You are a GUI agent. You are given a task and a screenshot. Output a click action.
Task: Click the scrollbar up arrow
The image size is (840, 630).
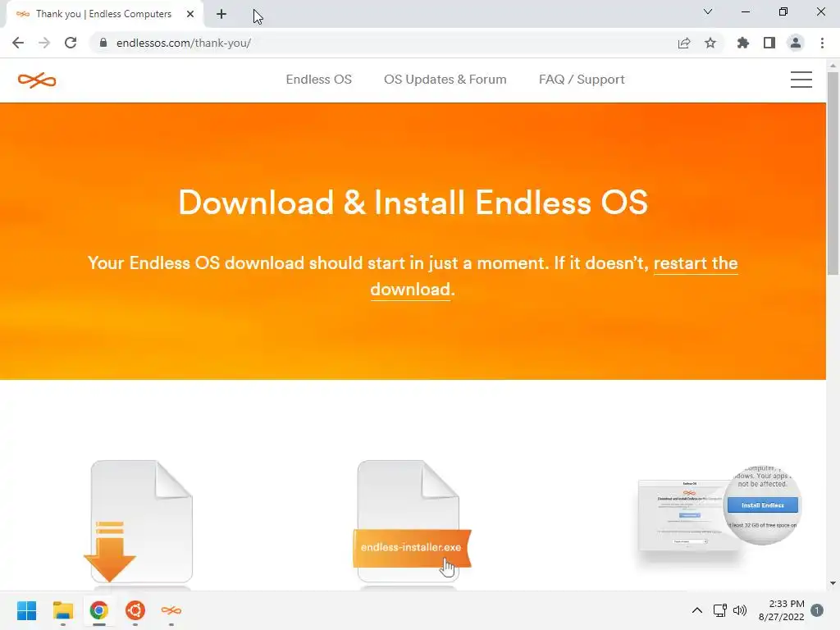point(833,66)
